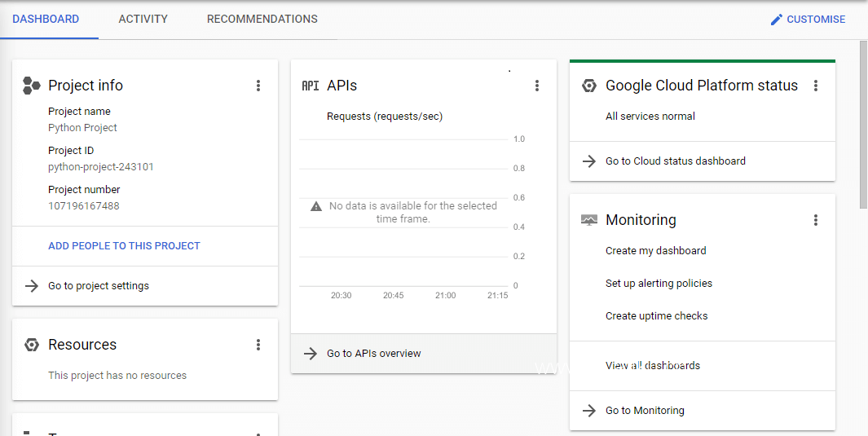Click Add People to This Project

coord(124,245)
